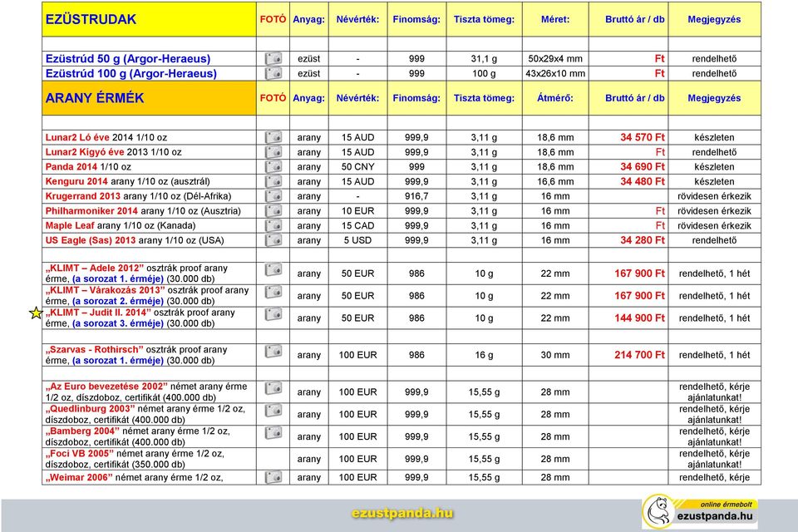View photo icon for KLIMT – Judit II. 2014
Screen dimensions: 798x532
pos(273,314)
